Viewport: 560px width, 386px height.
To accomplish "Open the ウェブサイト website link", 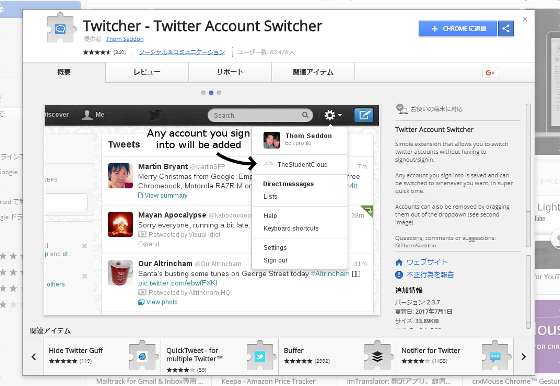I will pyautogui.click(x=427, y=262).
